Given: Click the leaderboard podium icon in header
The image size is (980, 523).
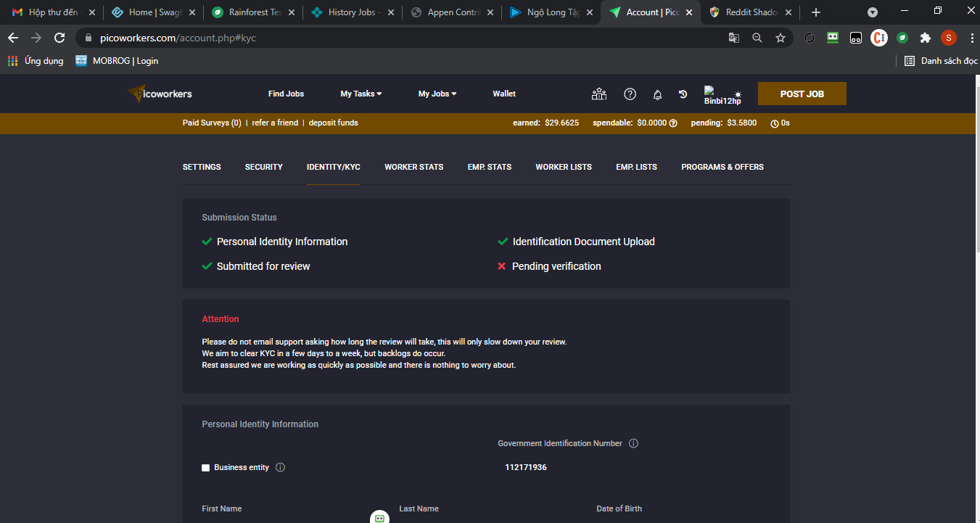Looking at the screenshot, I should tap(599, 94).
